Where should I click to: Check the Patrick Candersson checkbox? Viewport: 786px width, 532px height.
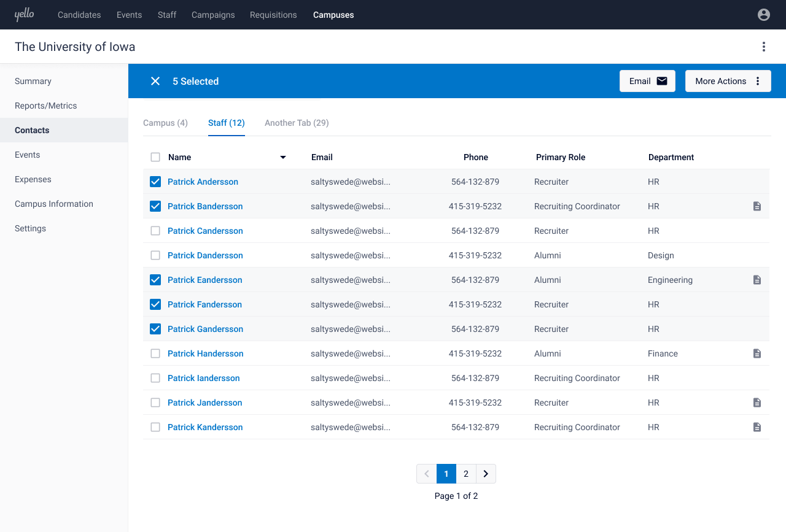point(155,231)
